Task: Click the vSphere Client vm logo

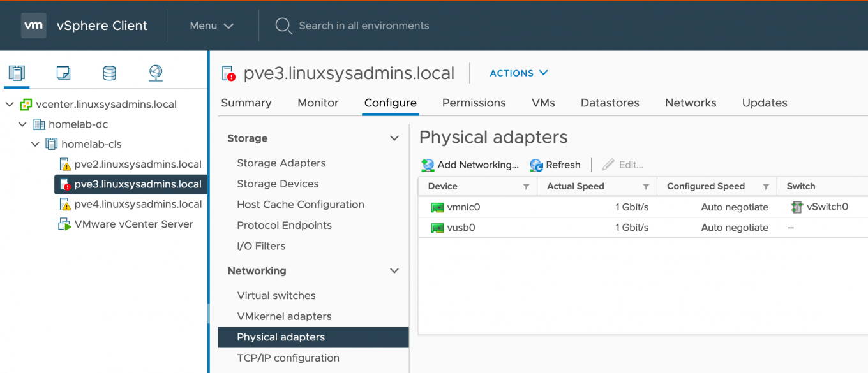Action: pos(33,26)
